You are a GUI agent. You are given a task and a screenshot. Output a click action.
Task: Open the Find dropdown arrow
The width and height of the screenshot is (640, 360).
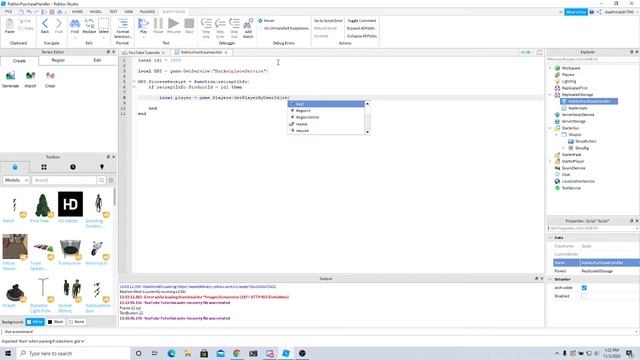coord(75,37)
